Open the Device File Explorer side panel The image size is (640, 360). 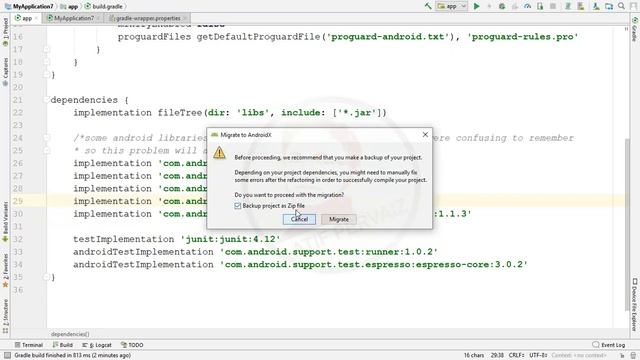(x=635, y=304)
